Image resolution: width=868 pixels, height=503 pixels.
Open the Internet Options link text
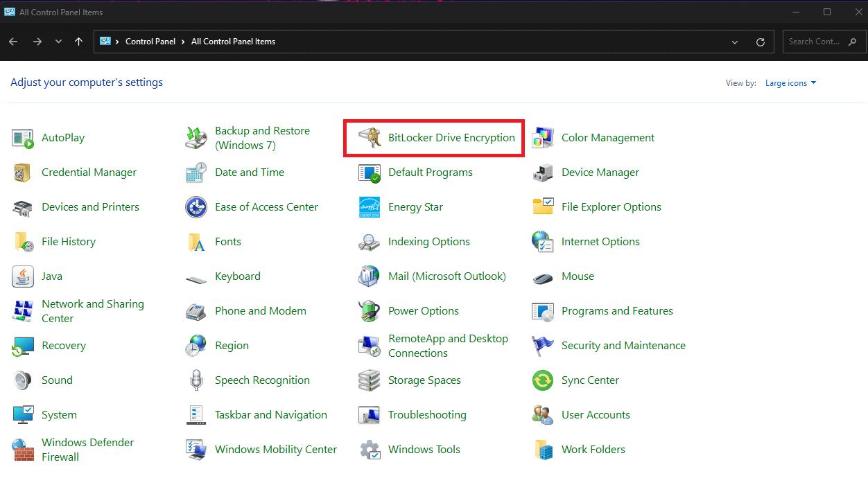600,242
